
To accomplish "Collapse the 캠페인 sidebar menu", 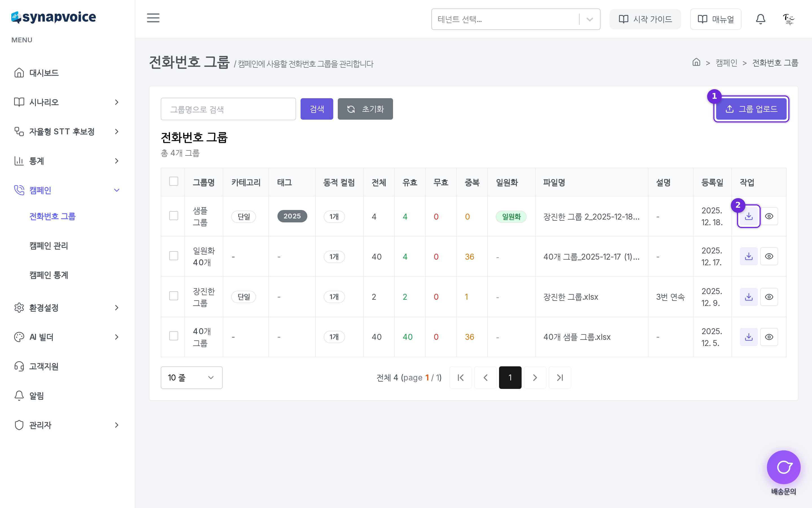I will tap(67, 190).
